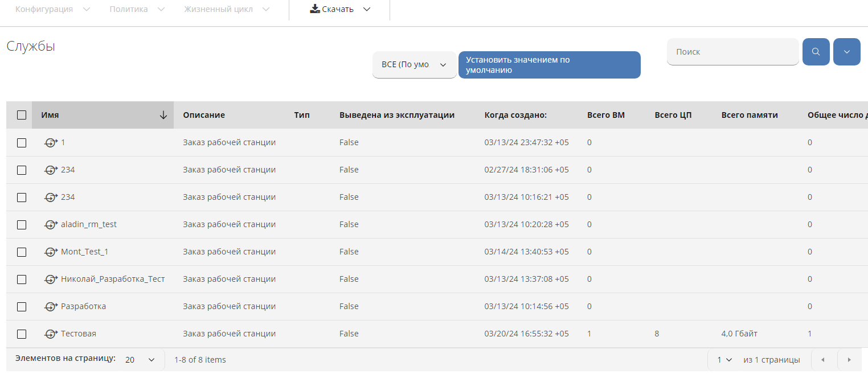Open the Жизненный цикл menu
This screenshot has width=868, height=374.
coord(227,9)
